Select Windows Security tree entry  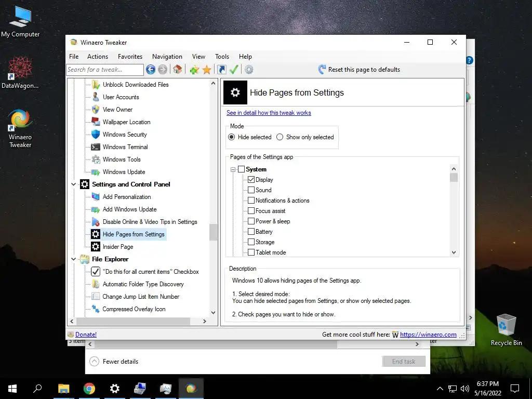click(x=125, y=135)
